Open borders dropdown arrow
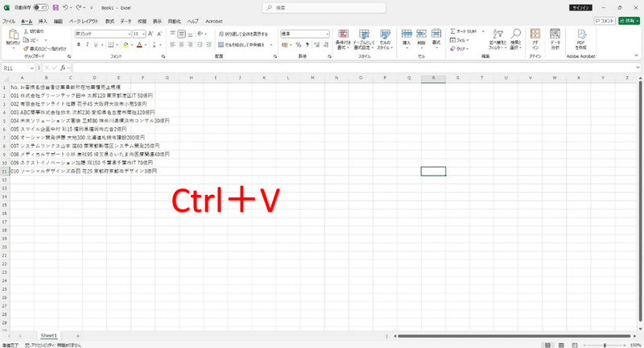Viewport: 644px width, 348px height. point(117,45)
